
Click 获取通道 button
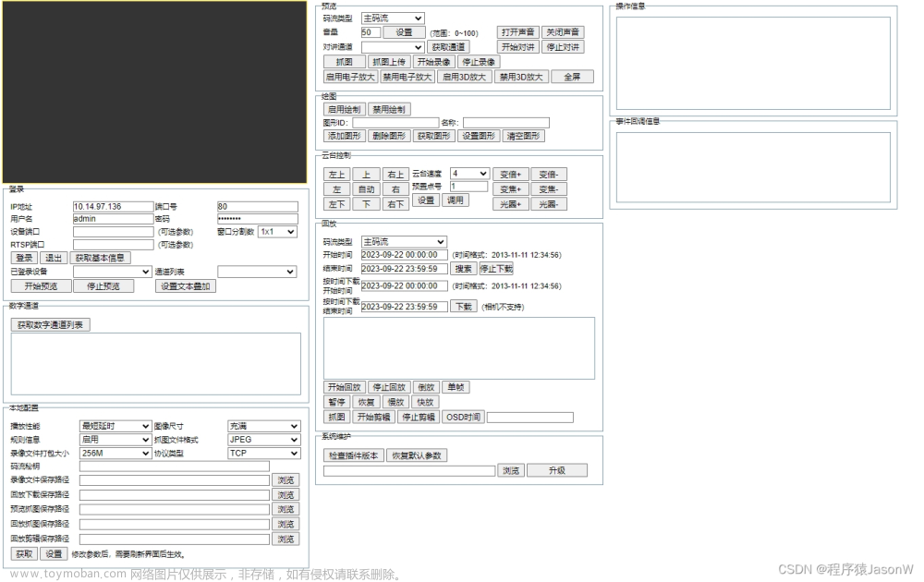[448, 47]
